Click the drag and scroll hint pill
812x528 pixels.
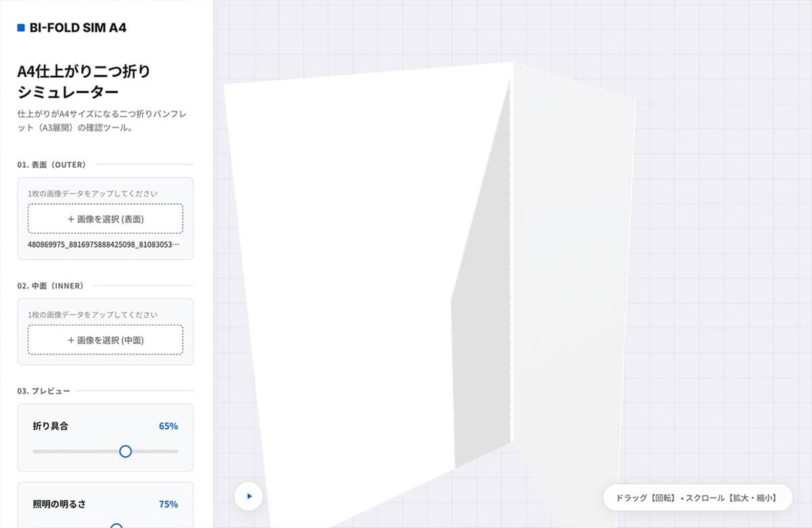coord(698,498)
